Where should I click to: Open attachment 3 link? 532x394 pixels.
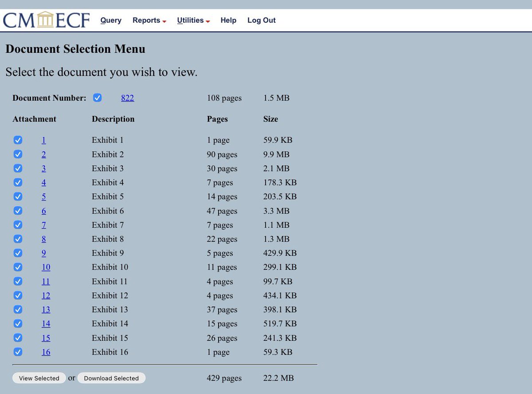point(44,169)
